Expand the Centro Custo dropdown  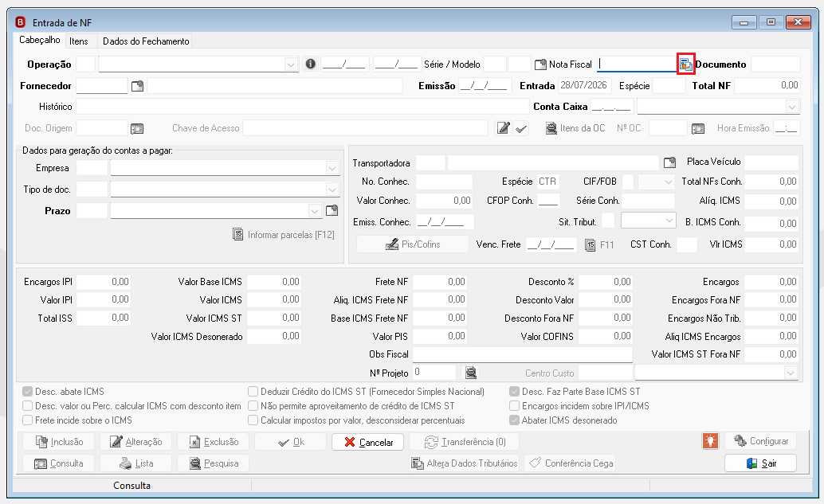(x=791, y=373)
